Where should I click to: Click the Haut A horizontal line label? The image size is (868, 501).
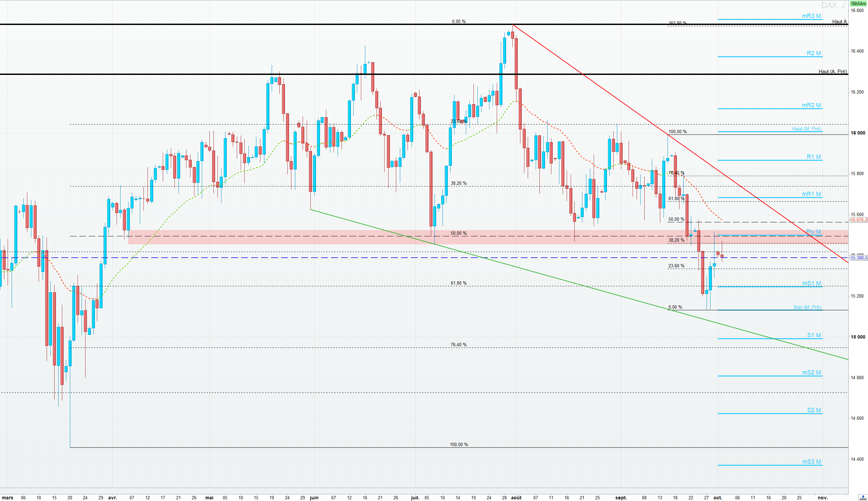pos(839,22)
